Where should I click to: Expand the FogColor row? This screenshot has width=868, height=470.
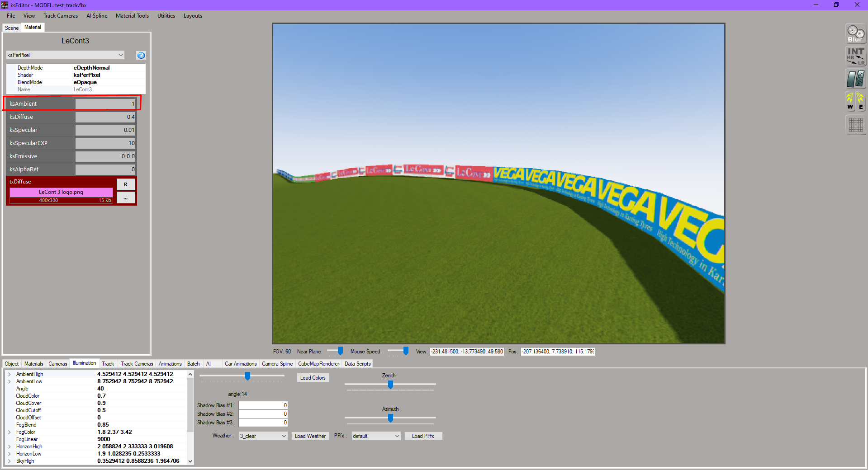point(9,432)
